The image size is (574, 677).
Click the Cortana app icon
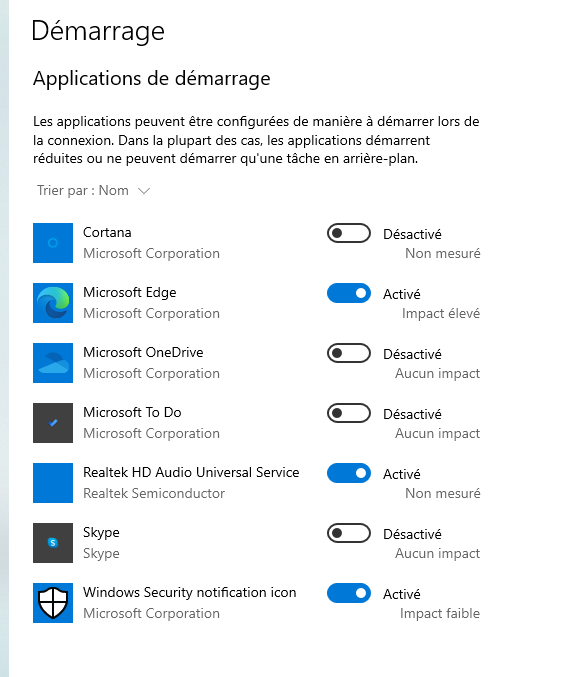[x=53, y=243]
